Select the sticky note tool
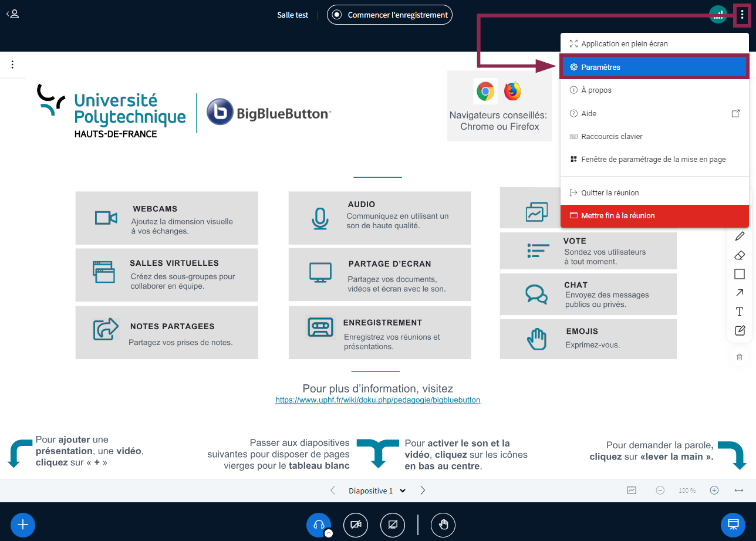The height and width of the screenshot is (541, 756). click(740, 330)
